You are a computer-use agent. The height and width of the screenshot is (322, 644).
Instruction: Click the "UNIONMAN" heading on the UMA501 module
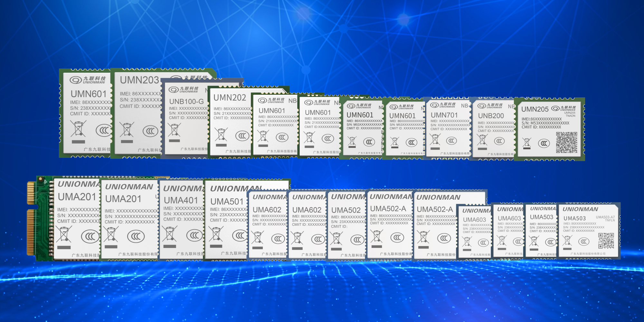click(x=235, y=188)
